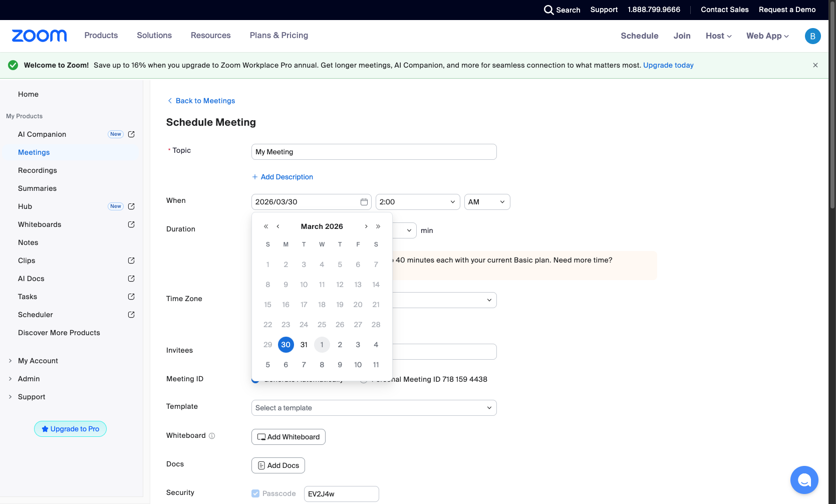Click the phone number 1.888.799.9666

click(654, 10)
